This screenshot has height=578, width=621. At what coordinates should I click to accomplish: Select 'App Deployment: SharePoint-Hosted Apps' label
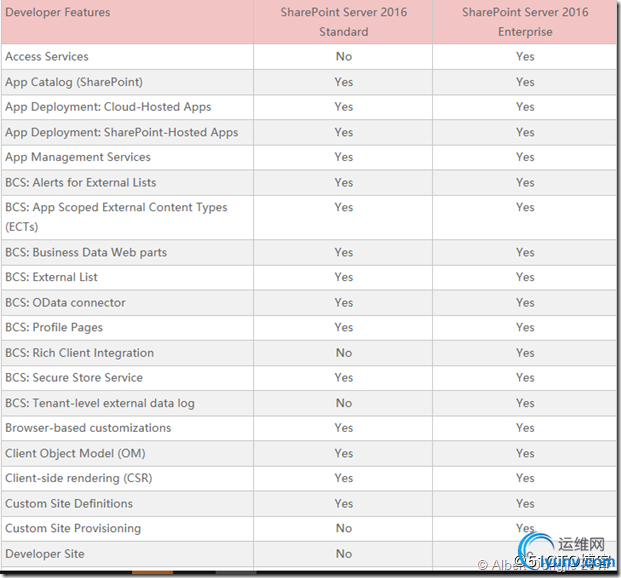pyautogui.click(x=122, y=132)
